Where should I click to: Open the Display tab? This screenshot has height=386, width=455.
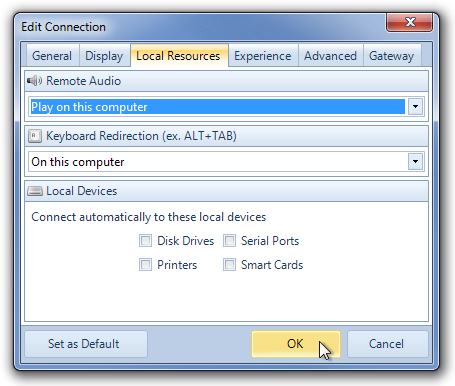click(104, 56)
